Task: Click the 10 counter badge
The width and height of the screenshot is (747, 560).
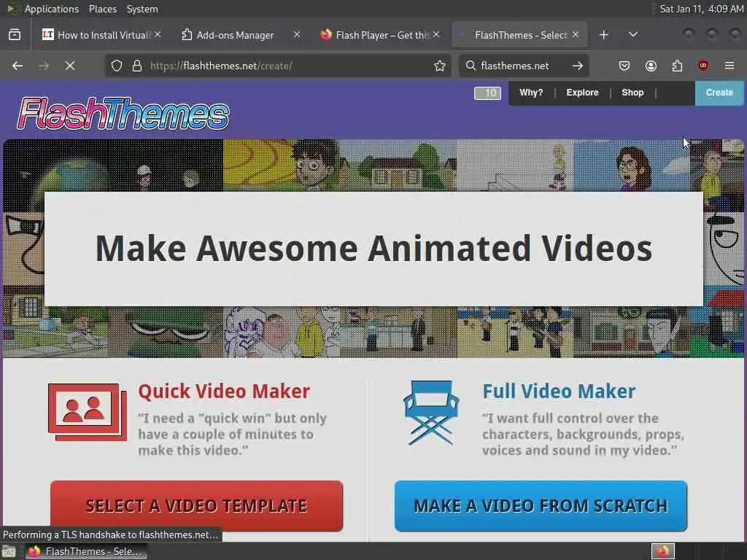Action: [x=487, y=93]
